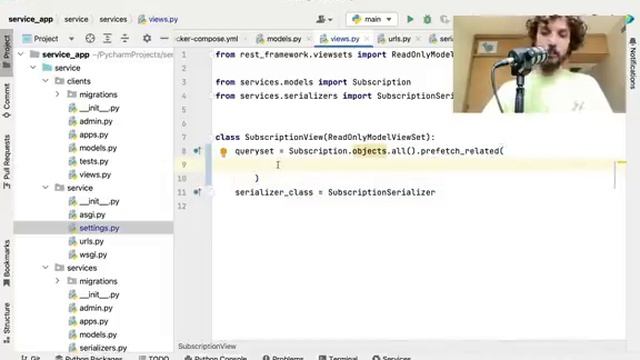Expand the migrations folder under services
The width and height of the screenshot is (640, 360).
click(x=58, y=281)
